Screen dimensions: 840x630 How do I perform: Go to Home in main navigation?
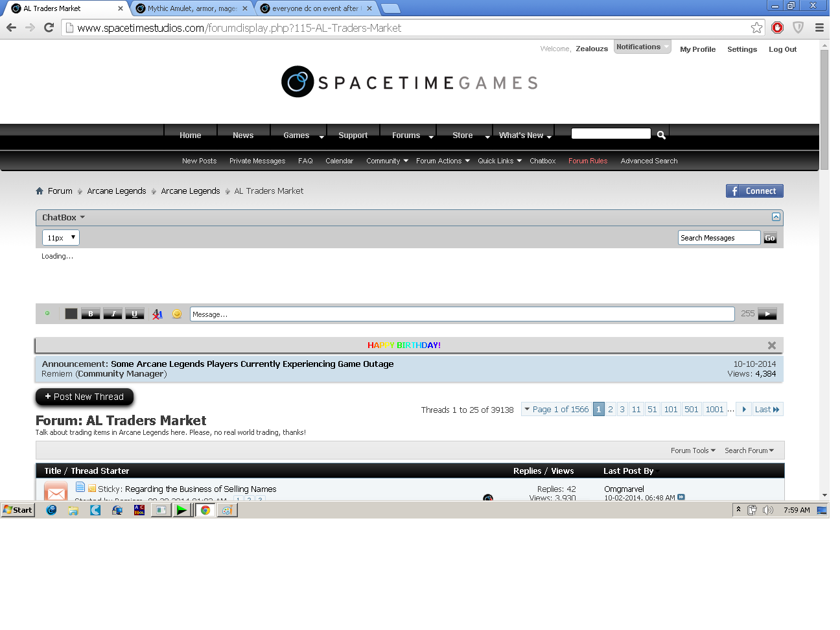(x=190, y=135)
